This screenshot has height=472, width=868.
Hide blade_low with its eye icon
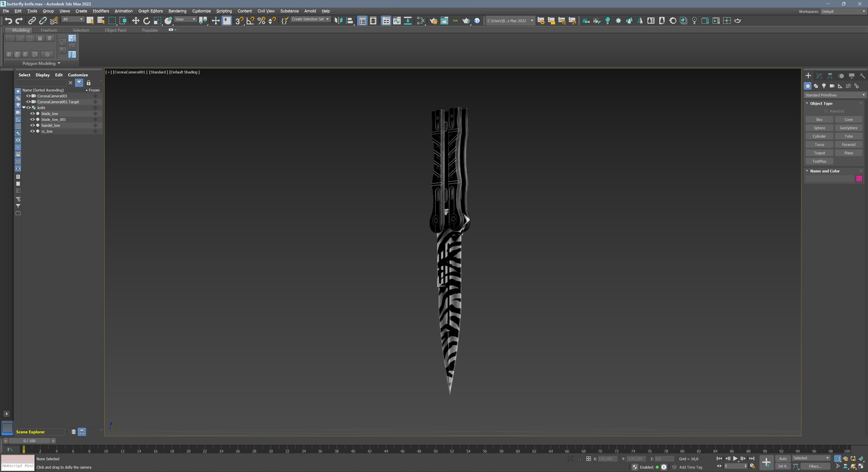(33, 113)
